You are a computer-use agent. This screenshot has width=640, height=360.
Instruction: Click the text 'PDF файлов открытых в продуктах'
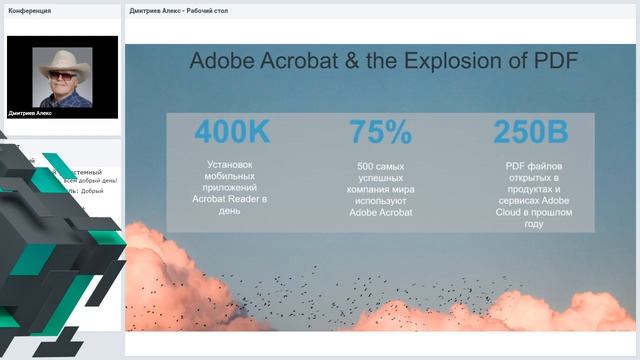[534, 178]
